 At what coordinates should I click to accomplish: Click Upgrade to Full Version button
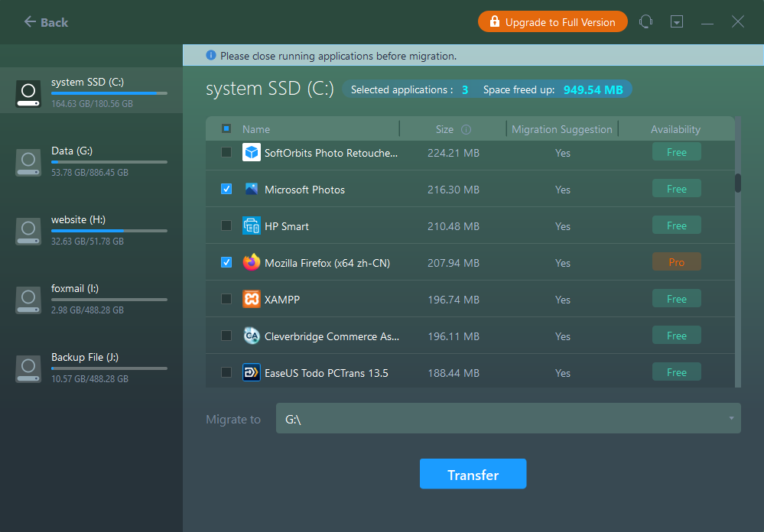[552, 22]
